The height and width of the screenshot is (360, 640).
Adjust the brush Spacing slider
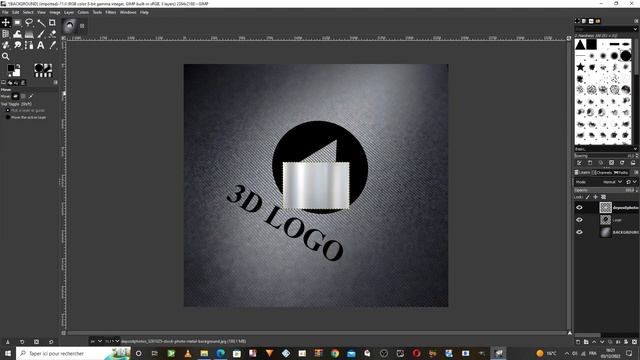click(x=606, y=156)
